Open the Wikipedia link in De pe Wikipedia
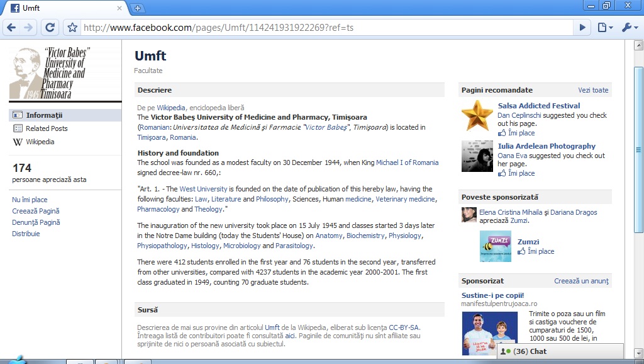Screen dimensions: 644x364 171,108
